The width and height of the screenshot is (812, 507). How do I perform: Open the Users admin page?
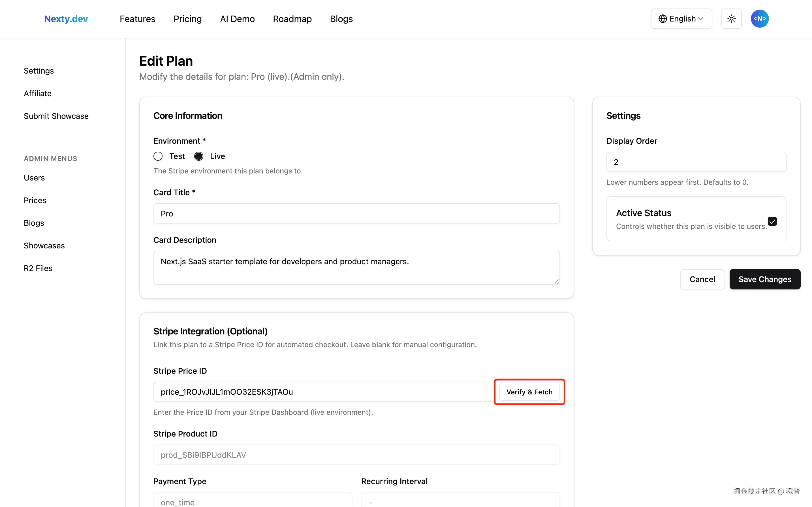[34, 177]
